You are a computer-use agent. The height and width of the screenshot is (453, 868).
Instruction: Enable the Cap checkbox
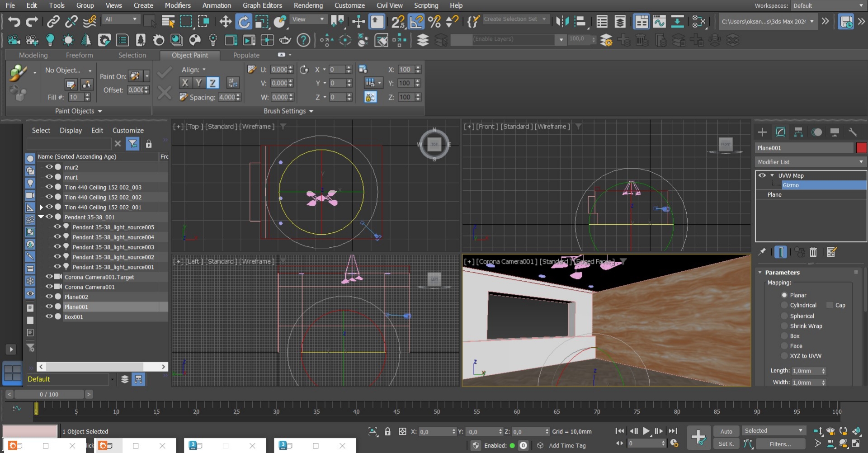830,305
